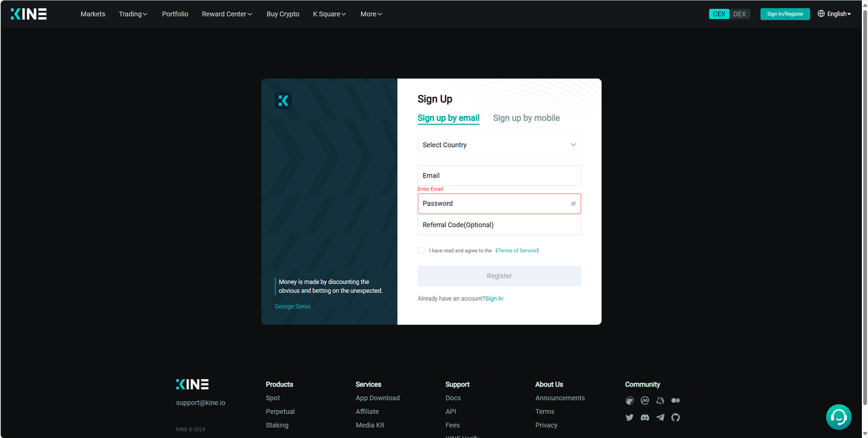The height and width of the screenshot is (438, 868).
Task: Open the Select Country dropdown
Action: pos(499,145)
